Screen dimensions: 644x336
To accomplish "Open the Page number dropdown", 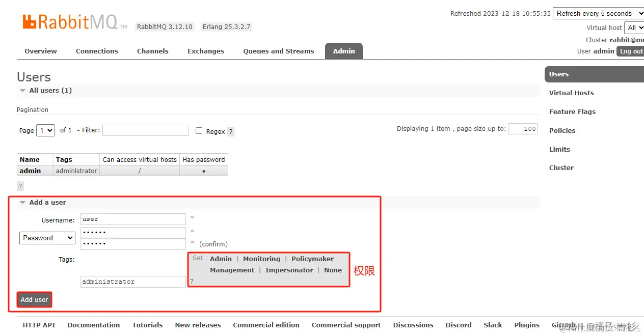I will pyautogui.click(x=45, y=130).
